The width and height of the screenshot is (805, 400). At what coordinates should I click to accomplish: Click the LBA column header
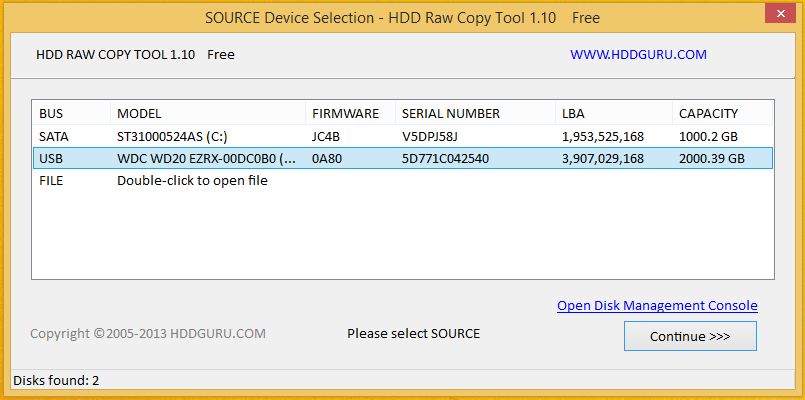pyautogui.click(x=614, y=113)
